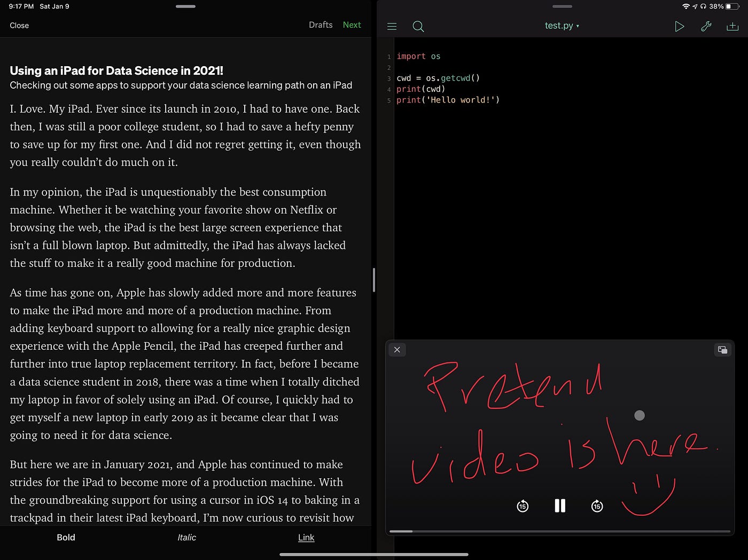Restore video from picture-in-picture
Image resolution: width=748 pixels, height=560 pixels.
coord(722,350)
